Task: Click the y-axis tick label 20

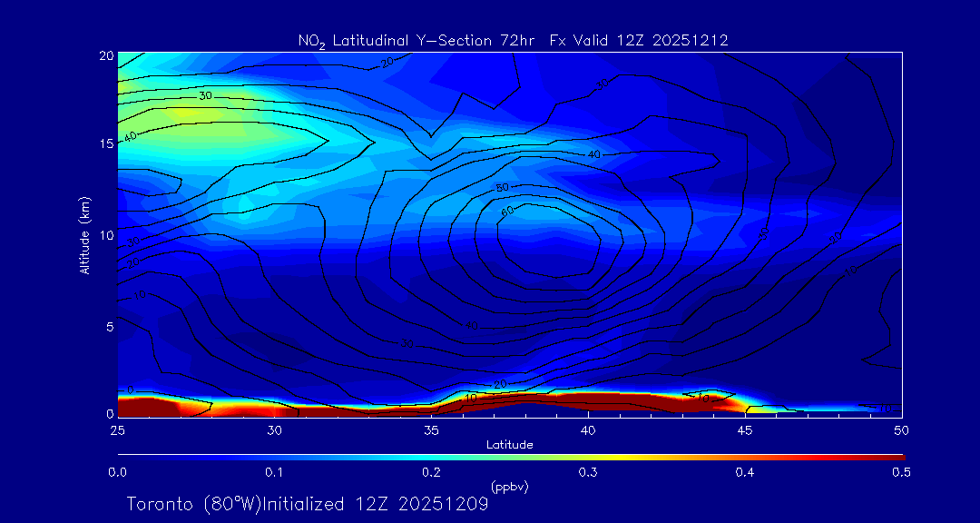Action: click(x=104, y=54)
